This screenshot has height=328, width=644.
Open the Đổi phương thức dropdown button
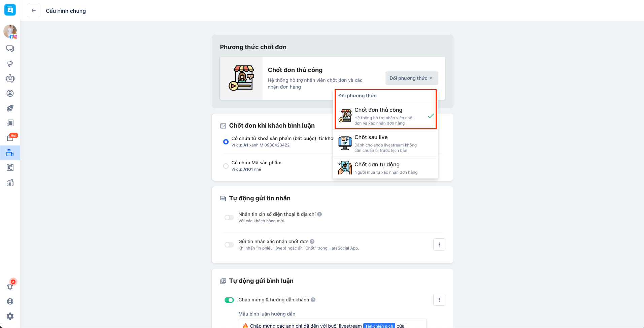[x=412, y=78]
